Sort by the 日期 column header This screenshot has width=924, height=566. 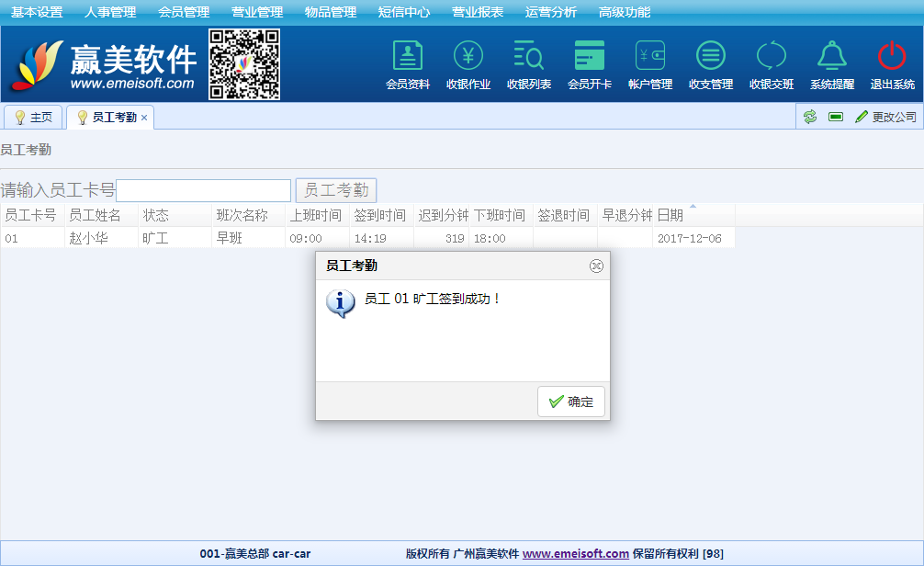click(x=670, y=215)
